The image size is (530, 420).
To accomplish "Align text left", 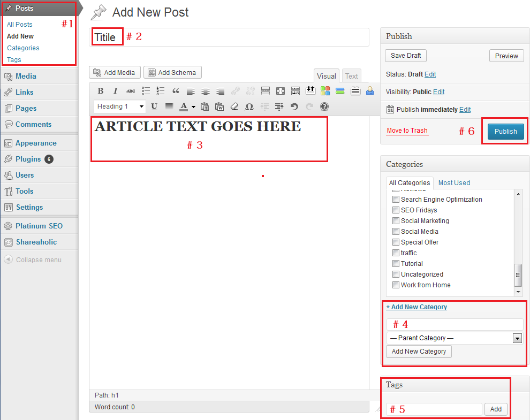I will (x=191, y=91).
